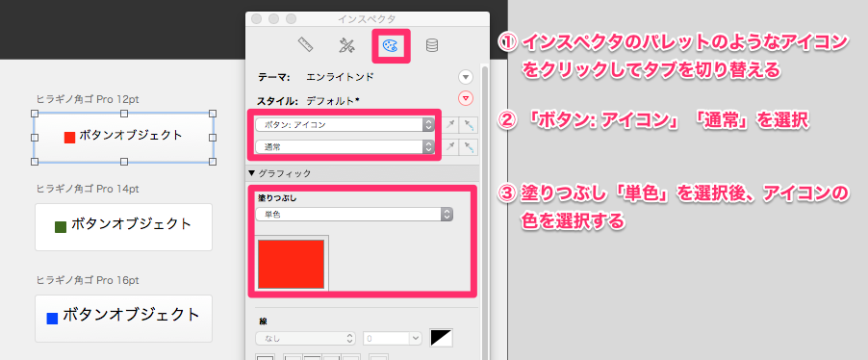Select the 14pt ボタンオブジェクト button on canvas

[123, 226]
